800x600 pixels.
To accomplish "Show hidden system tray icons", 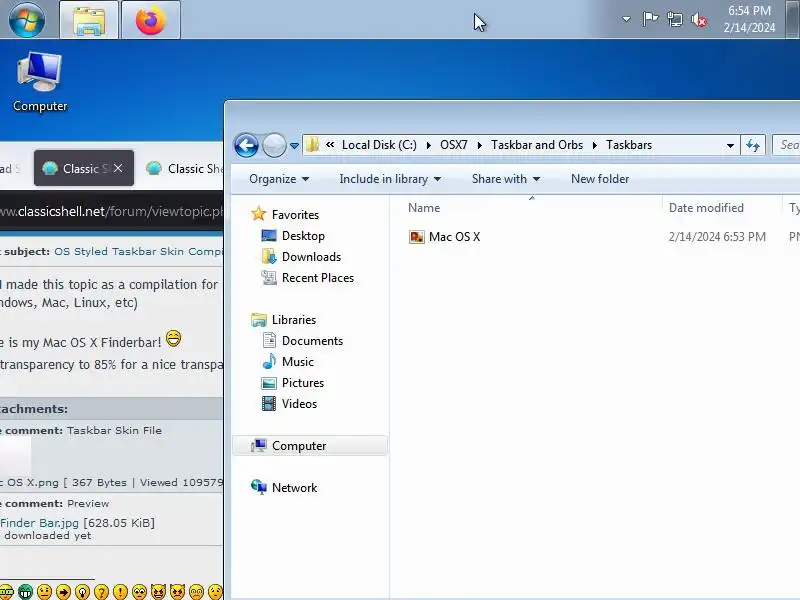I will coord(626,19).
